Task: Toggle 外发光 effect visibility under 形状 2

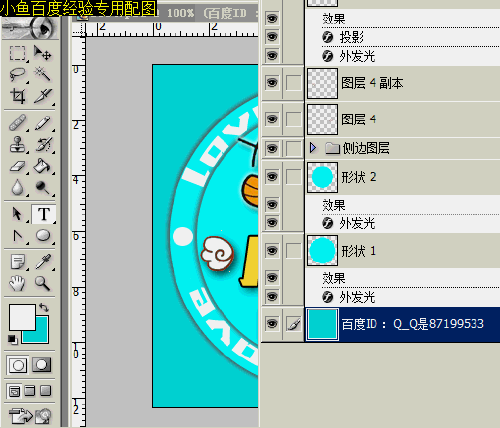Action: tap(272, 222)
